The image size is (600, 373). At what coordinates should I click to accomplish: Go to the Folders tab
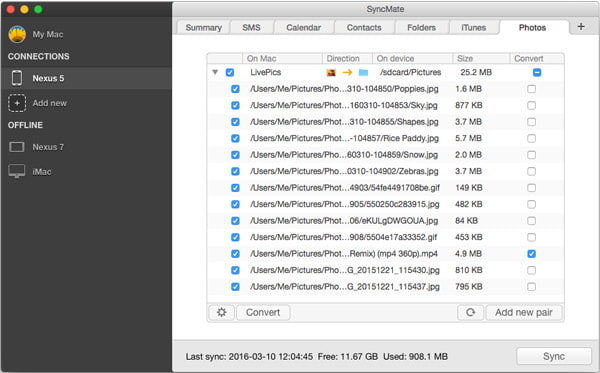421,28
